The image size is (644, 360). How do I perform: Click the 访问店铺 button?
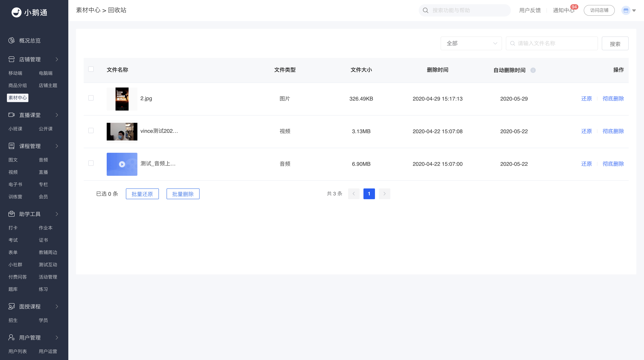pos(599,10)
